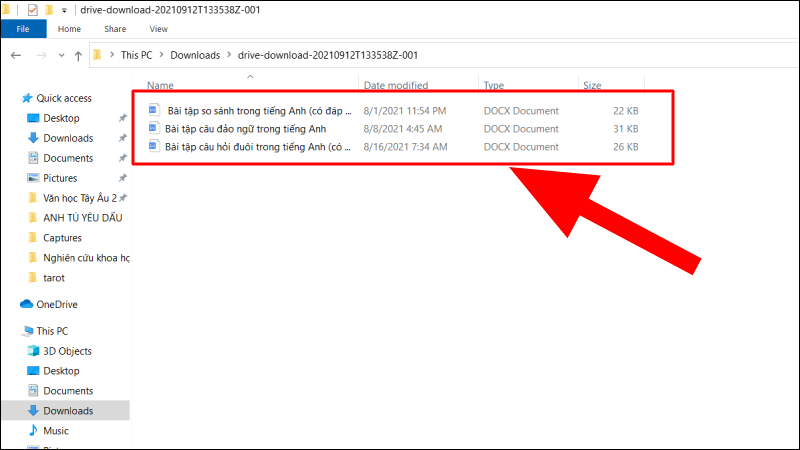Open highlighted Downloads under This PC
Viewport: 800px width, 450px height.
pyautogui.click(x=68, y=410)
